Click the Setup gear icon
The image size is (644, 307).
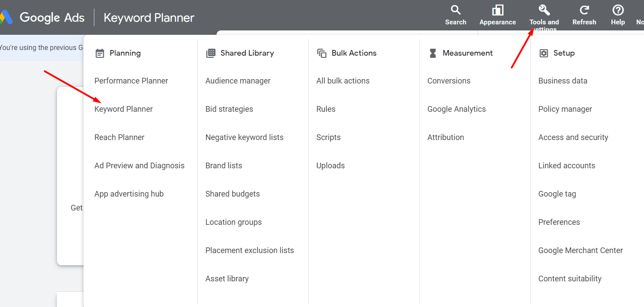click(544, 53)
